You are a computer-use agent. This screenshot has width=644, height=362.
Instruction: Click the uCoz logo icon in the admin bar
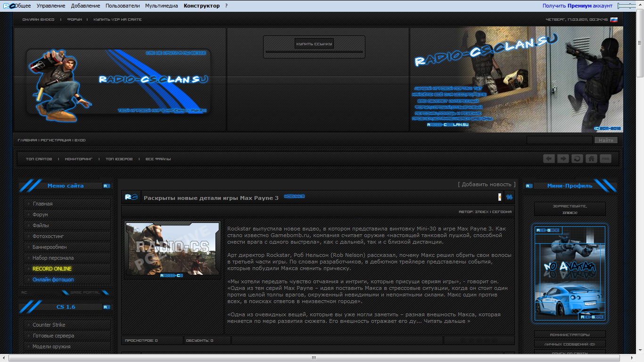pos(8,6)
